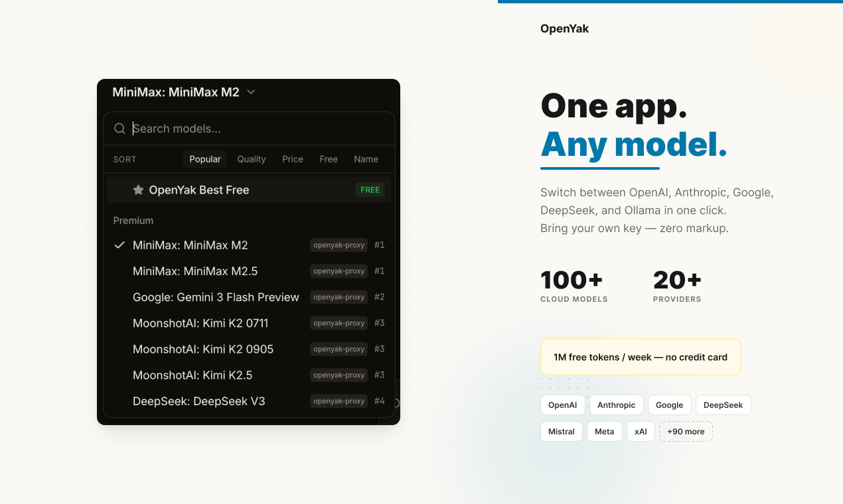The image size is (843, 504).
Task: Collapse the model picker via its chevron
Action: [x=251, y=92]
